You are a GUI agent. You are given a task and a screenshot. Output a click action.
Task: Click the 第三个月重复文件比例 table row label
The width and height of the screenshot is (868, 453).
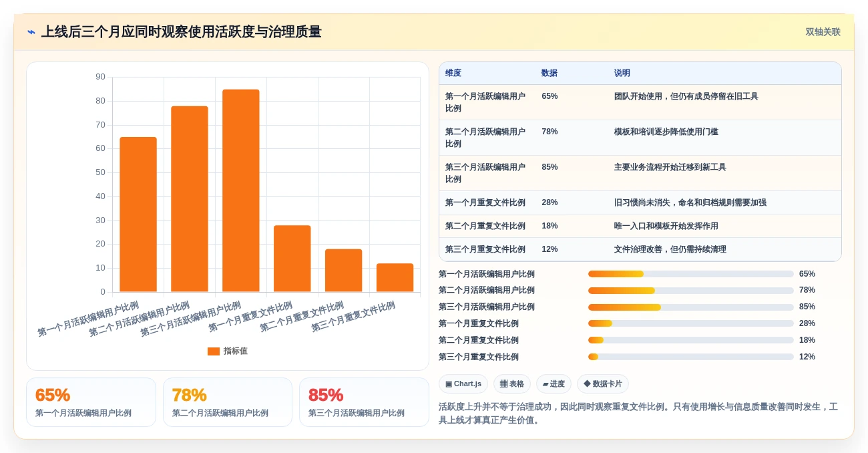[485, 249]
